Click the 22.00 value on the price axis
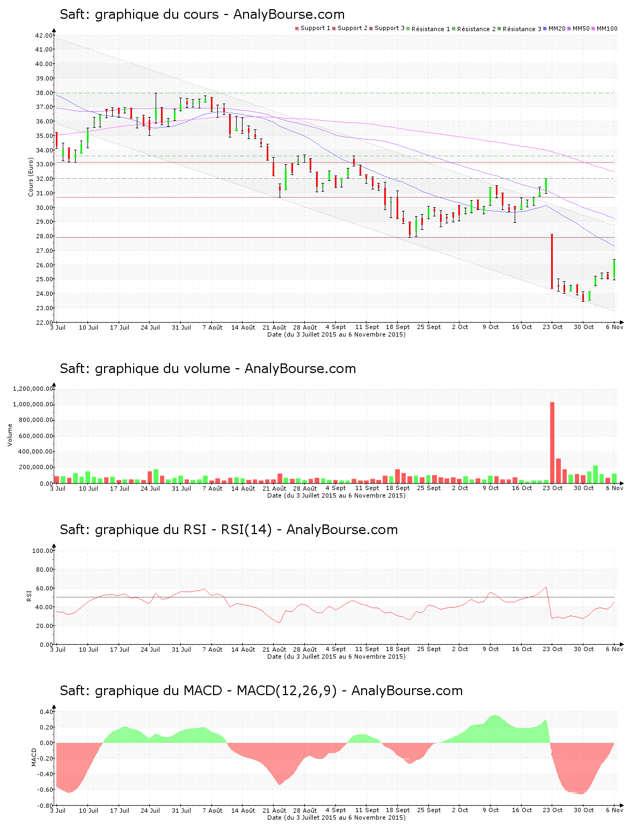The image size is (644, 832). click(44, 323)
